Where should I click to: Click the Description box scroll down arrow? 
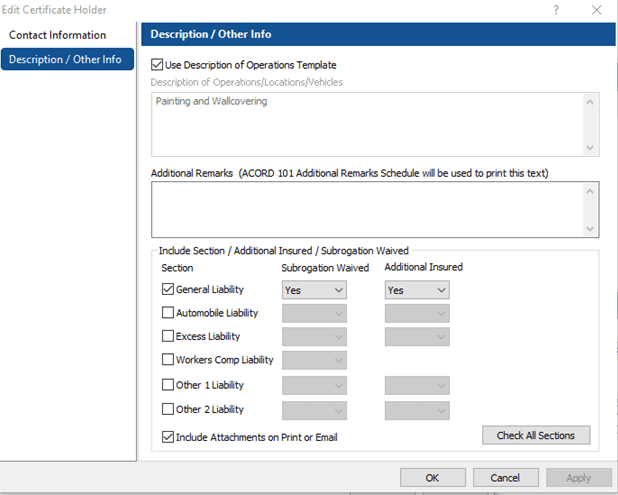click(x=590, y=147)
